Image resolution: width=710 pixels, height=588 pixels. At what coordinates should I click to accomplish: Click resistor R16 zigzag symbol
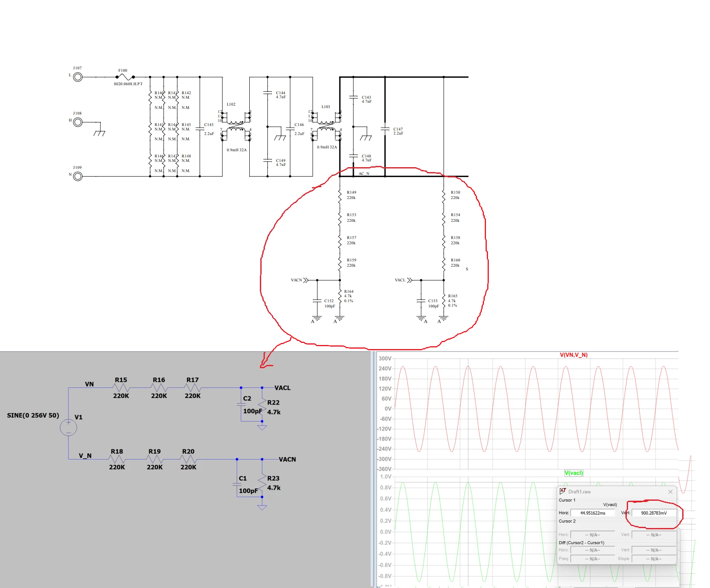tap(159, 388)
